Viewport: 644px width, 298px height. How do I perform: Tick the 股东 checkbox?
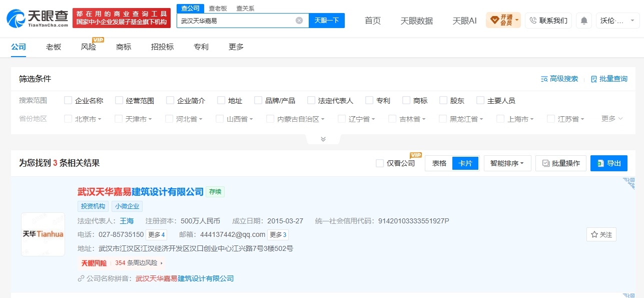(x=443, y=100)
